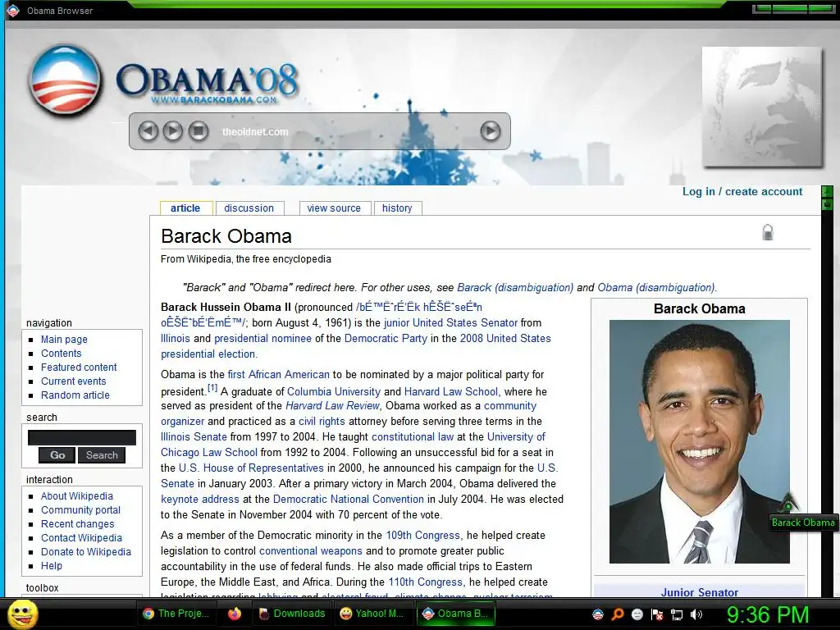
Task: Click the theoldnet.com address field
Action: click(x=345, y=131)
